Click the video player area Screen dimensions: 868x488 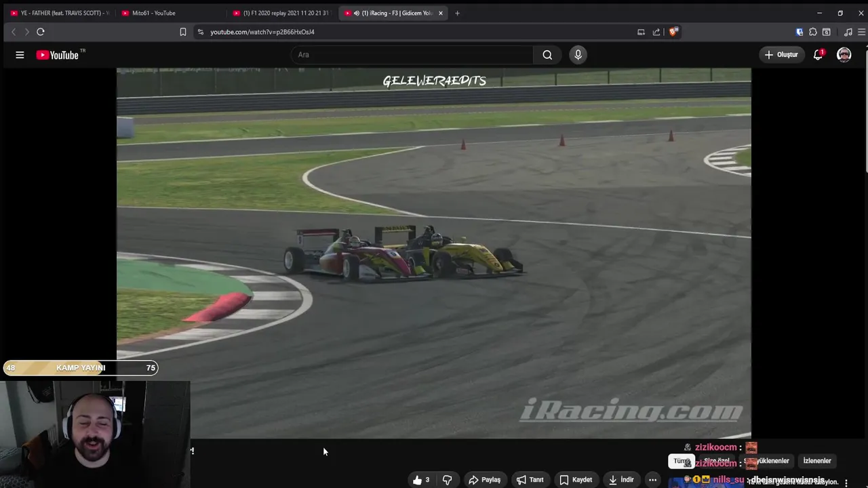coord(434,253)
